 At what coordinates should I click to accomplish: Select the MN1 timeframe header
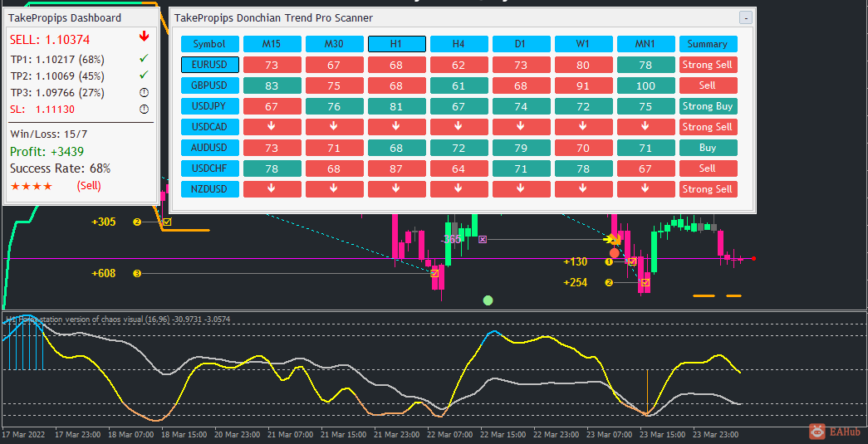646,44
